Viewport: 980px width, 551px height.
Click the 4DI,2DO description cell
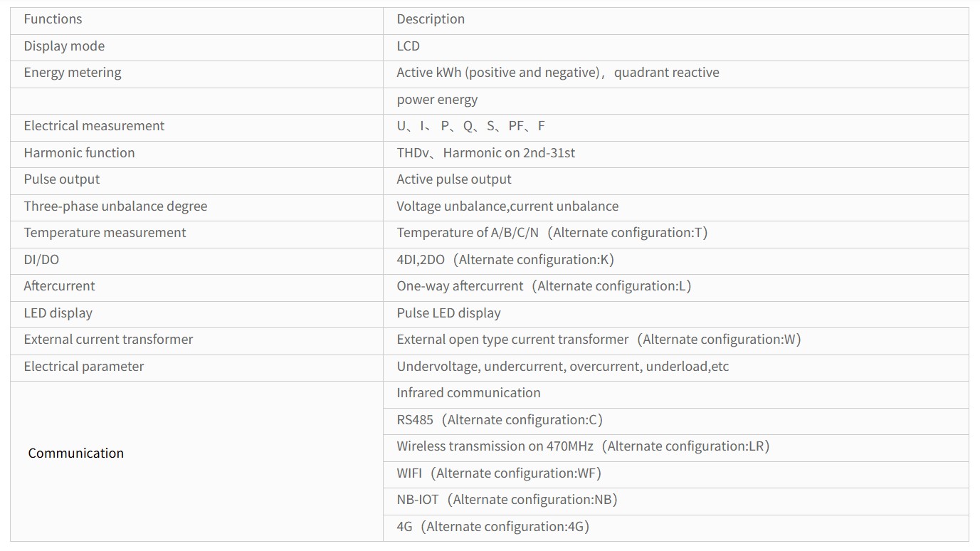pos(675,261)
